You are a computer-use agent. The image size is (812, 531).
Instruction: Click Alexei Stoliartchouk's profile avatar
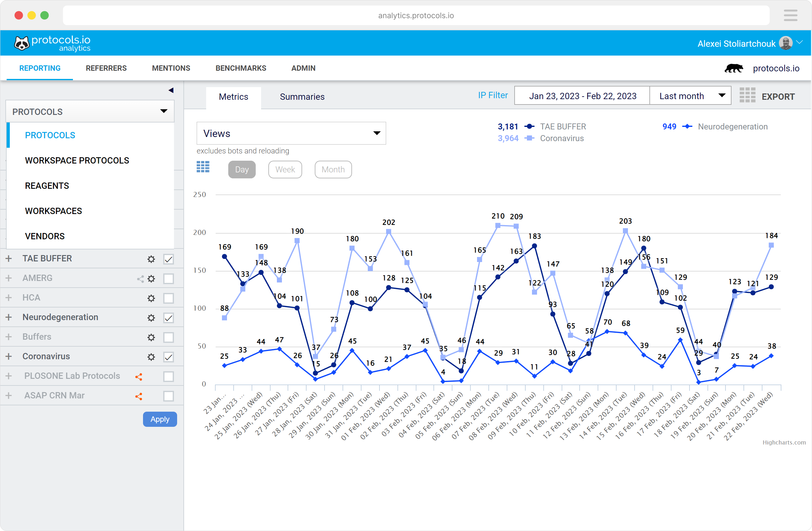click(x=785, y=43)
